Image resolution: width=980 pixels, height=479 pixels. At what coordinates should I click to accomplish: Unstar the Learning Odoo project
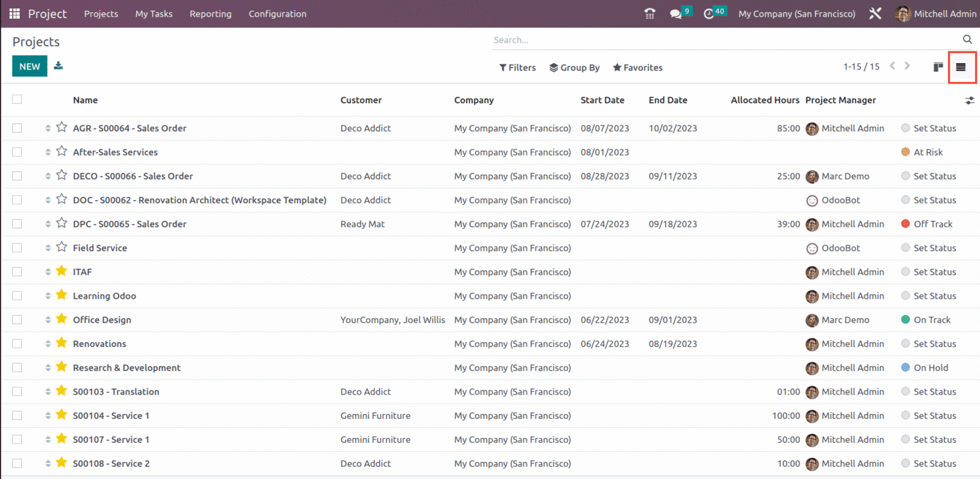pos(61,295)
